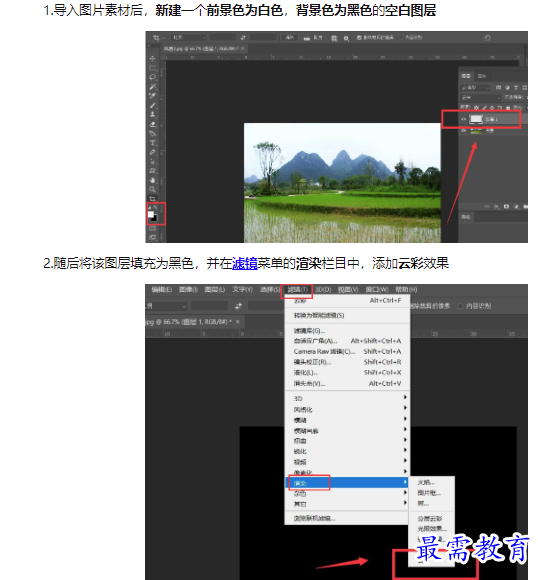The image size is (538, 580).
Task: Click the background black color swatch
Action: 154,218
